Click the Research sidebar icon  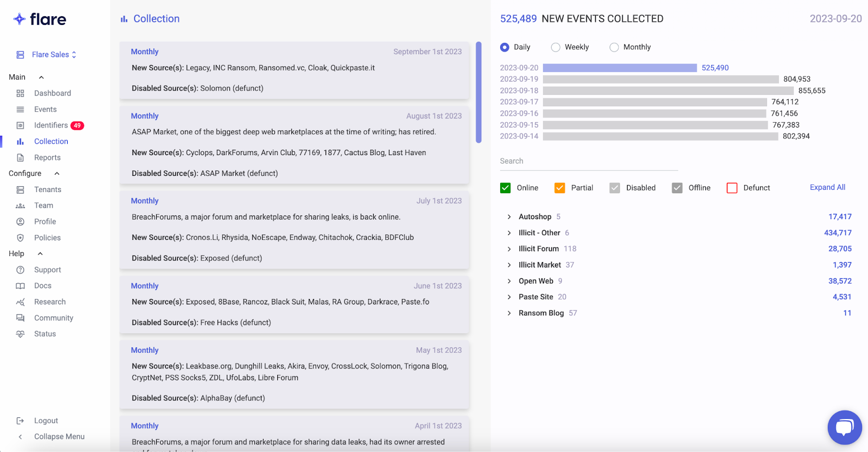pyautogui.click(x=20, y=302)
